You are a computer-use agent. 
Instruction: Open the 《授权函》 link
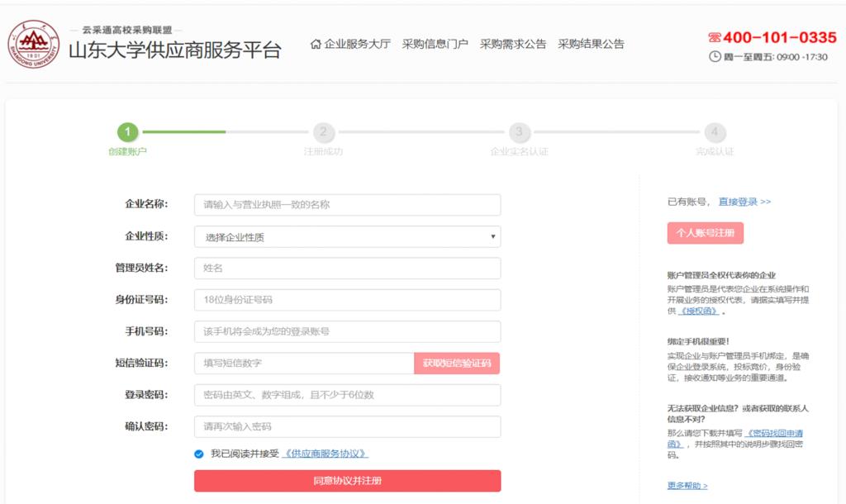[698, 311]
